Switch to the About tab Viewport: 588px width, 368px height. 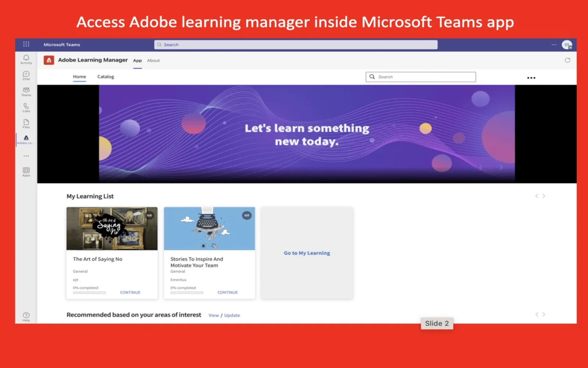pyautogui.click(x=153, y=60)
